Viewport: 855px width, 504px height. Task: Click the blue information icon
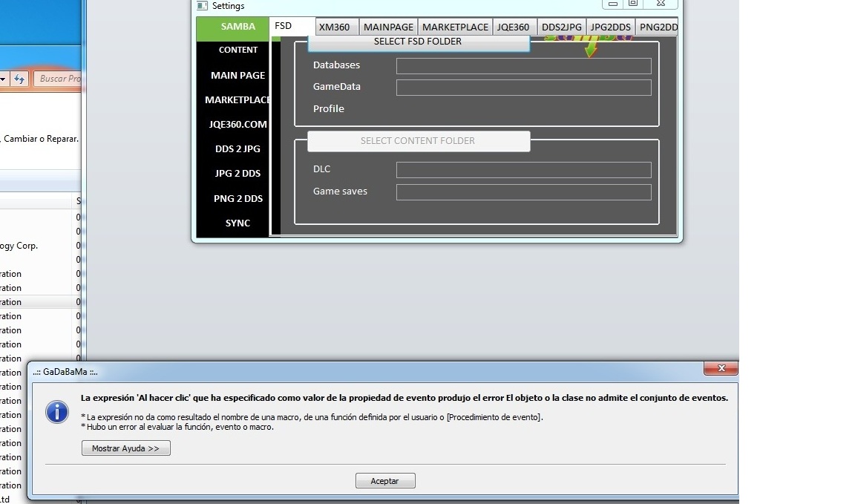click(x=57, y=412)
